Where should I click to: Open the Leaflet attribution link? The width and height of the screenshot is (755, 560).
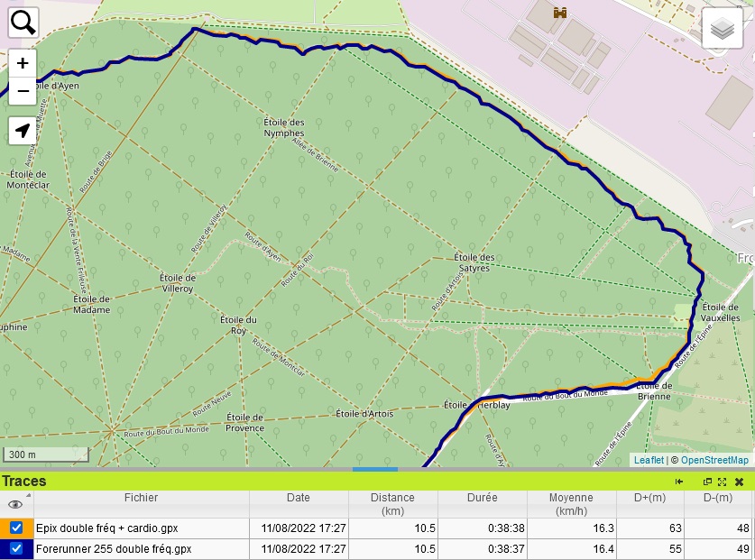(649, 460)
